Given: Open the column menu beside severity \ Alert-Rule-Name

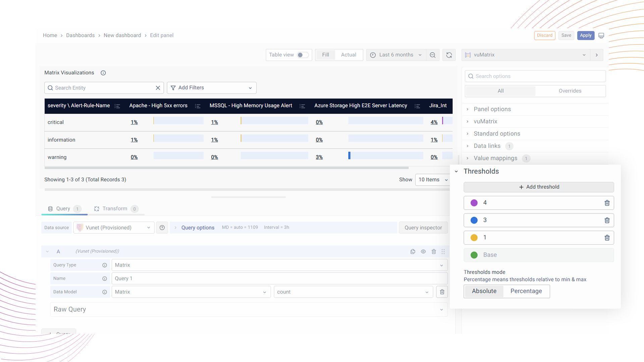Looking at the screenshot, I should [117, 106].
